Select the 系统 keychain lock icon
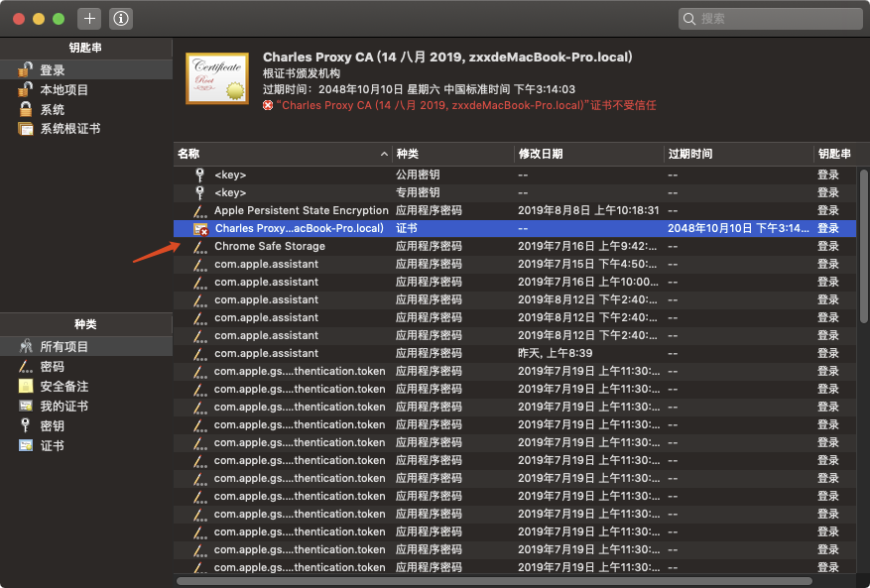The image size is (870, 588). (x=26, y=109)
